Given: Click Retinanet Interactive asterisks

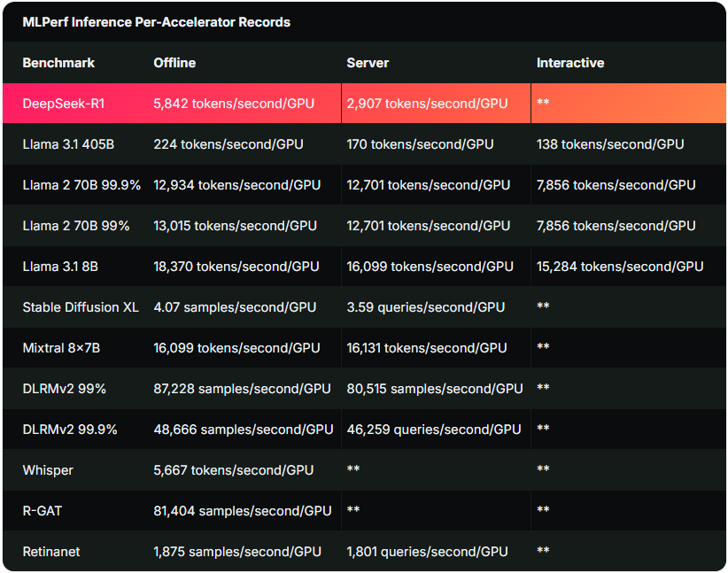Looking at the screenshot, I should (x=543, y=551).
